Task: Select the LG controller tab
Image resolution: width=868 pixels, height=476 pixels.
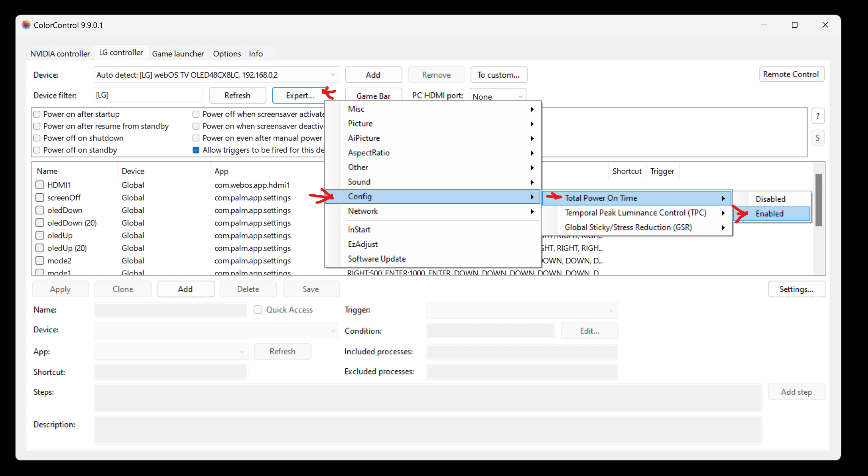Action: coord(121,52)
